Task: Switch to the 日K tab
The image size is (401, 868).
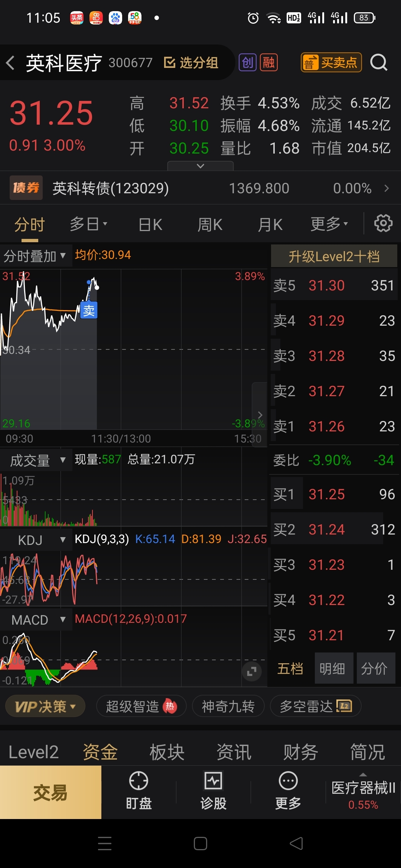Action: coord(150,224)
